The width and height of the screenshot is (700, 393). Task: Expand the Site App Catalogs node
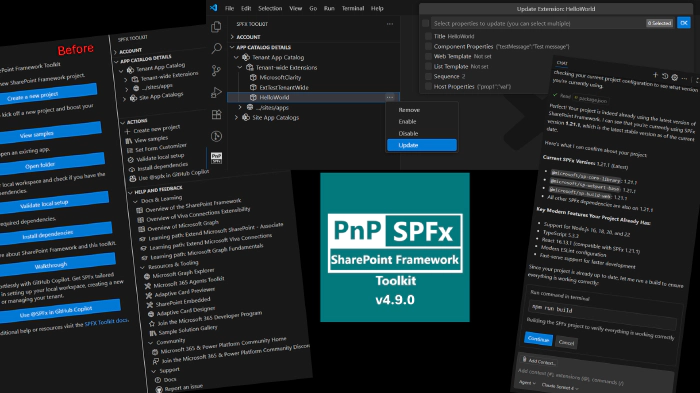236,117
